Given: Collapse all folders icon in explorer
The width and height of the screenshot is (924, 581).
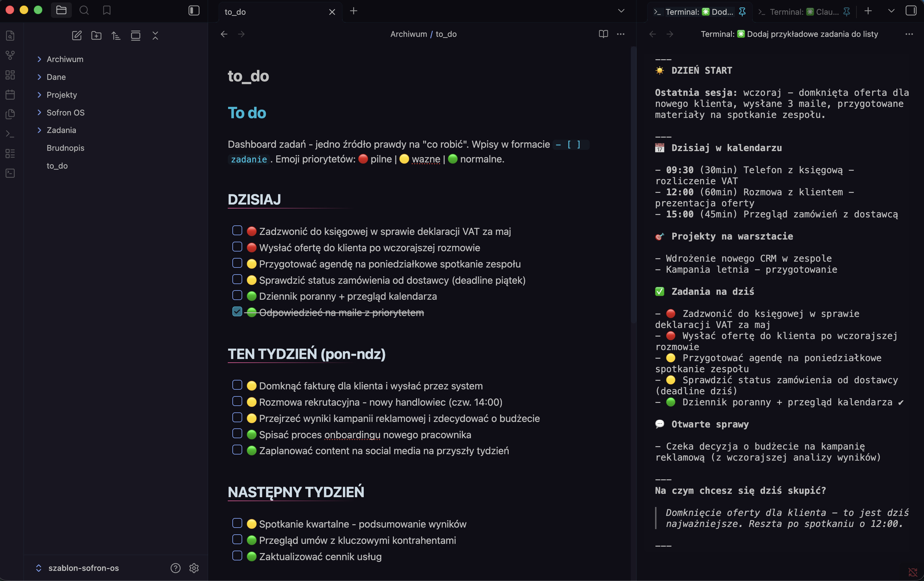Looking at the screenshot, I should (155, 36).
